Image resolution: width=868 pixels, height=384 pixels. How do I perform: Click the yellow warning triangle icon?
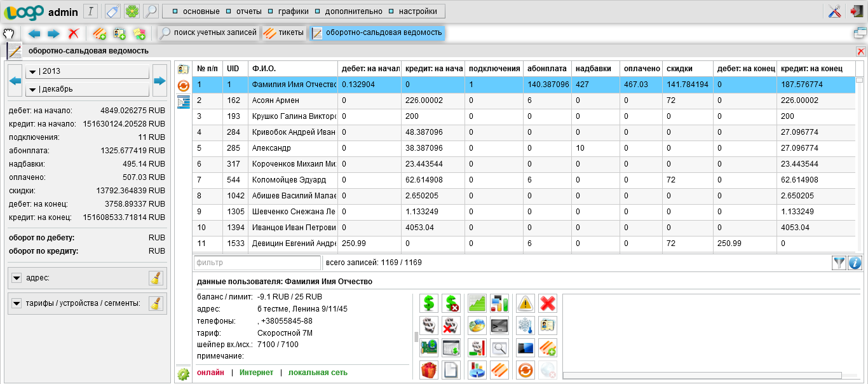click(525, 303)
